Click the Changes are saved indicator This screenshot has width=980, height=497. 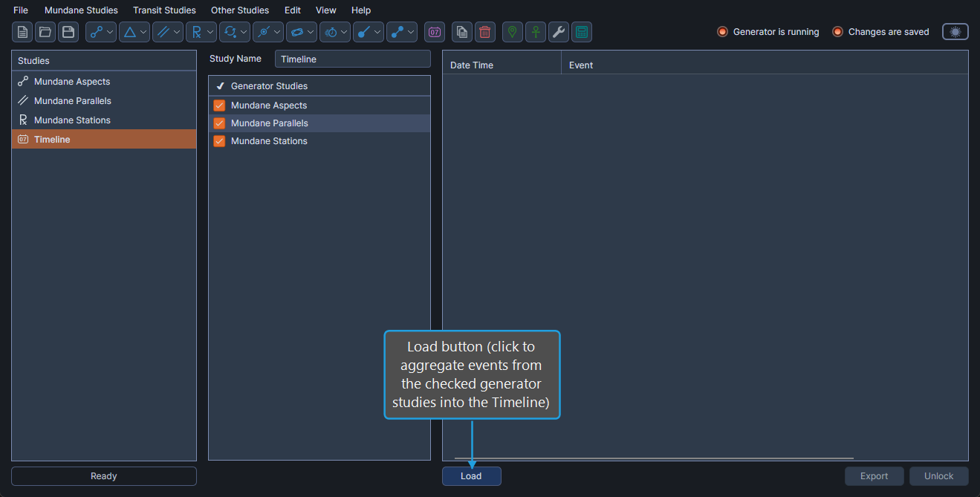pyautogui.click(x=880, y=32)
